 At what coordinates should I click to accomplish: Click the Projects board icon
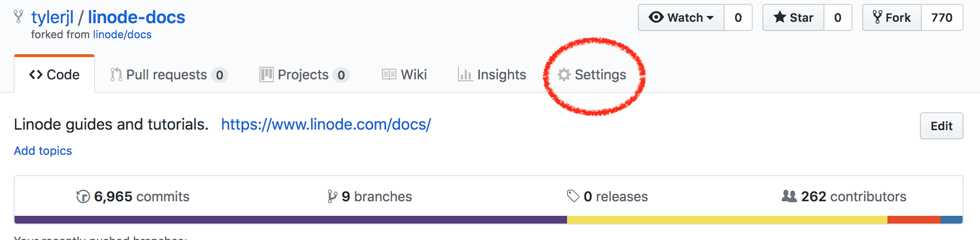click(266, 75)
